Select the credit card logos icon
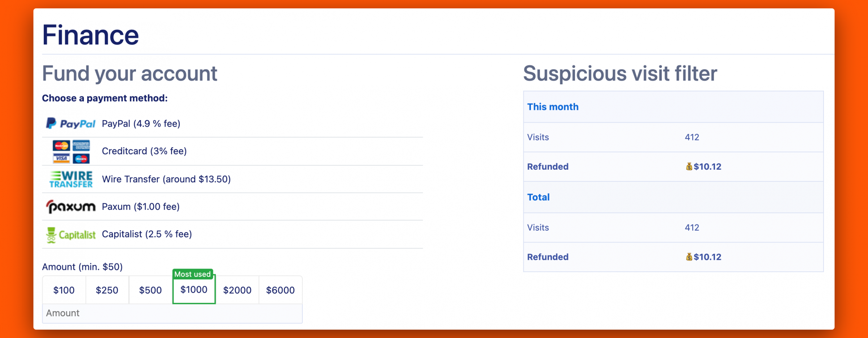 click(71, 152)
